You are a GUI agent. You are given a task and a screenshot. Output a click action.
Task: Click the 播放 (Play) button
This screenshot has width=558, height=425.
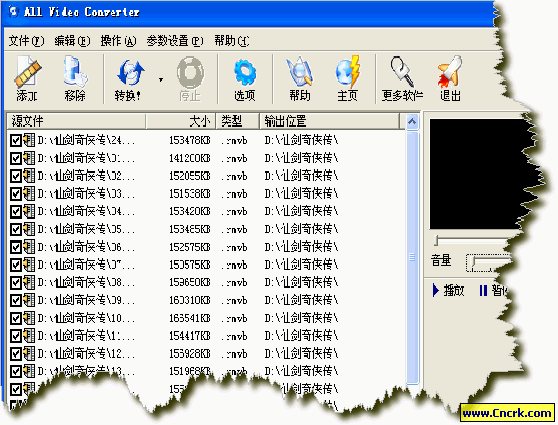pyautogui.click(x=448, y=290)
